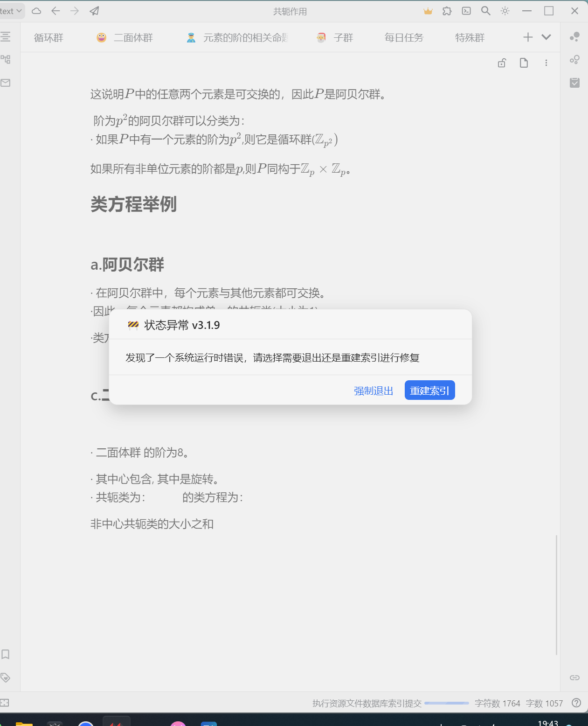
Task: Click the indexing progress bar
Action: (447, 703)
